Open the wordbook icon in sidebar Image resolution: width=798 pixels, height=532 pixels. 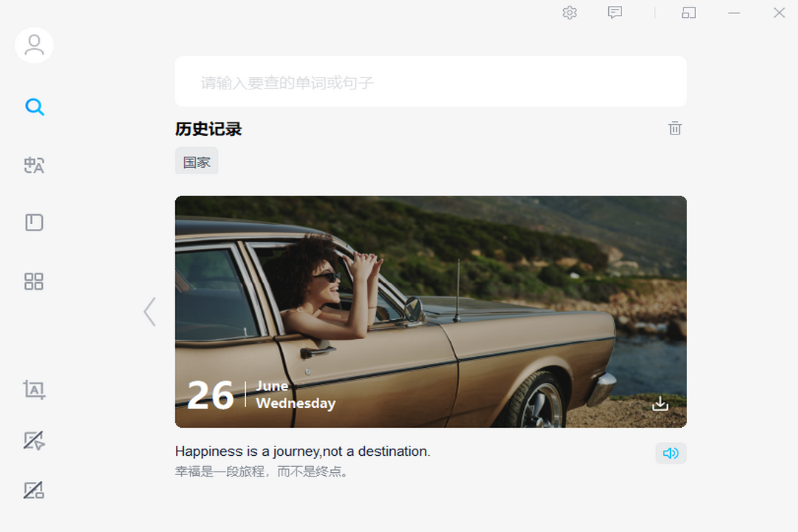(x=34, y=222)
